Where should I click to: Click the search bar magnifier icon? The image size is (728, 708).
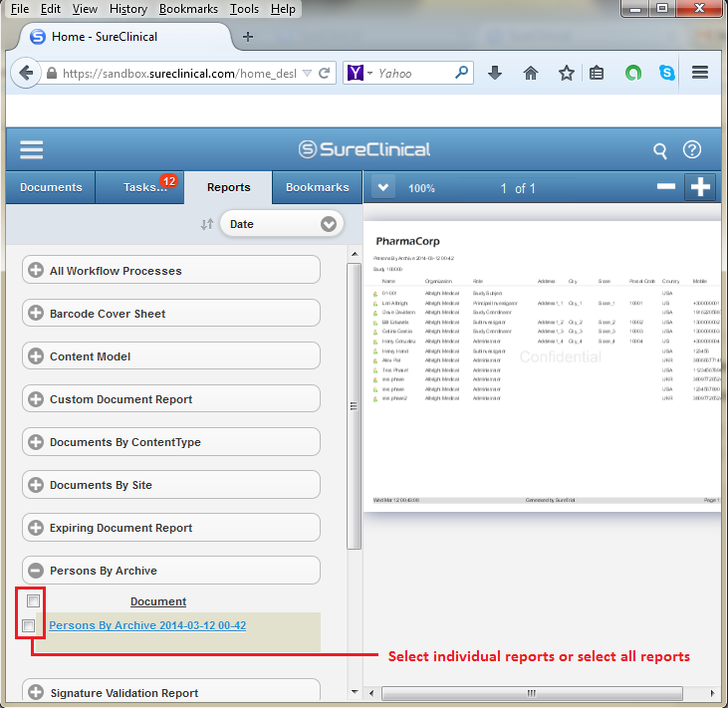click(461, 73)
